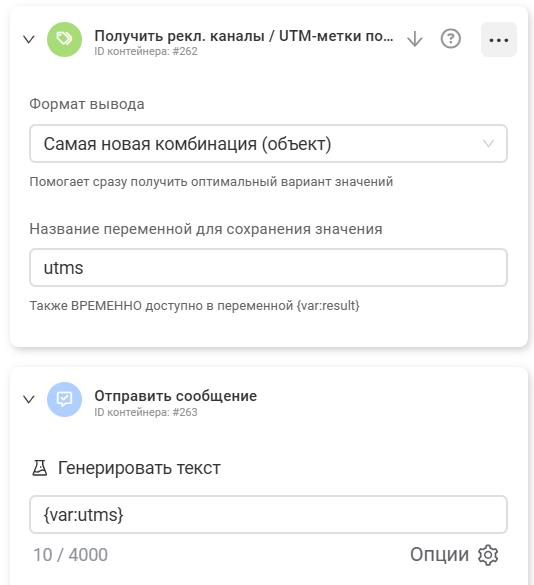Click the 10 / 4000 character counter
This screenshot has width=534, height=585.
point(71,555)
